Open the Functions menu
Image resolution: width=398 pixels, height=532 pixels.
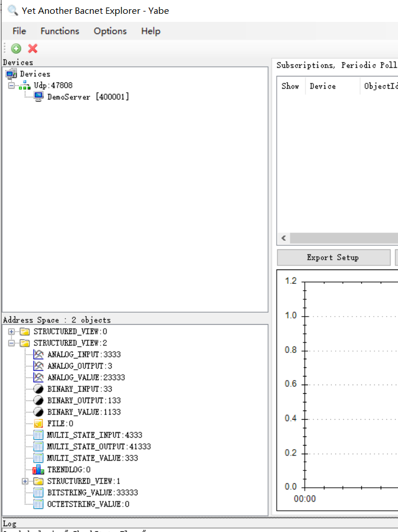pyautogui.click(x=60, y=31)
